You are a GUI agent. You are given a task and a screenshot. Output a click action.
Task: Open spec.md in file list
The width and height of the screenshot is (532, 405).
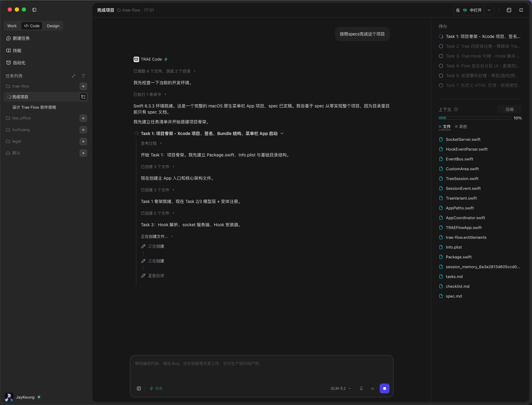coord(454,296)
